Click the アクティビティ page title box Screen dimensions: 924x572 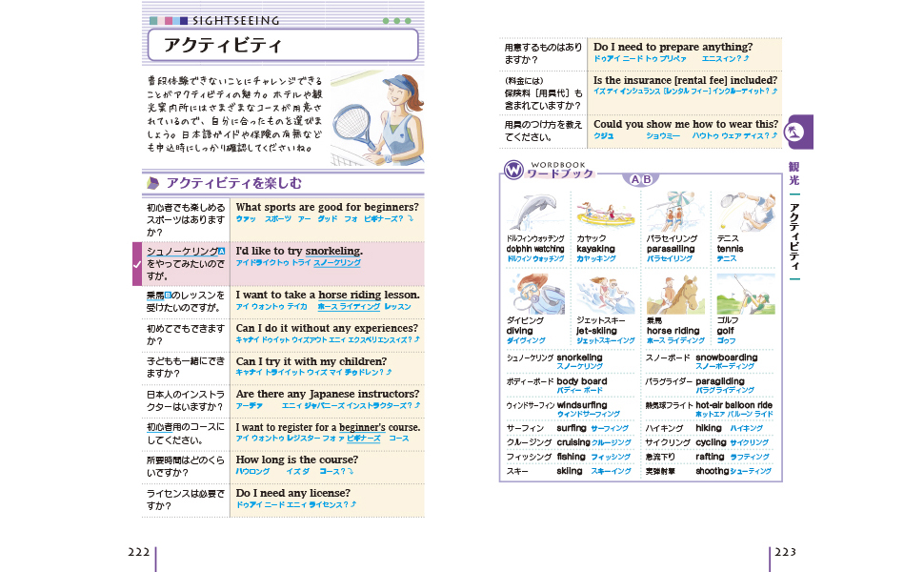[x=283, y=45]
